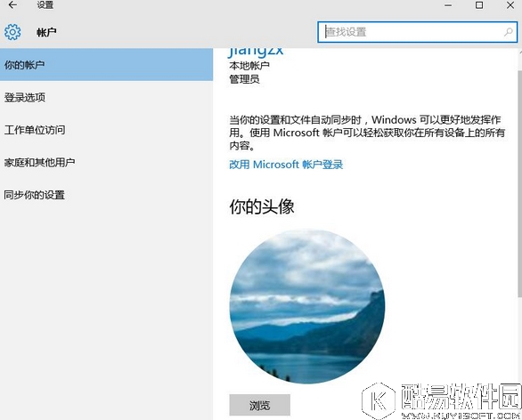Open 家庭和其他用户 section
Viewport: 522px width, 420px height.
[x=107, y=162]
